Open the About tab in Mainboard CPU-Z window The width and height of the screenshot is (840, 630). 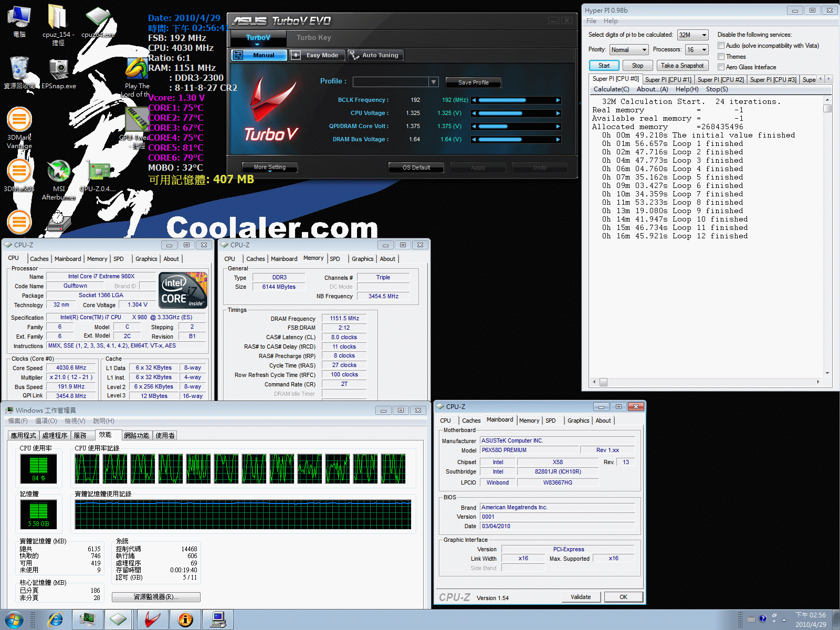[x=603, y=421]
